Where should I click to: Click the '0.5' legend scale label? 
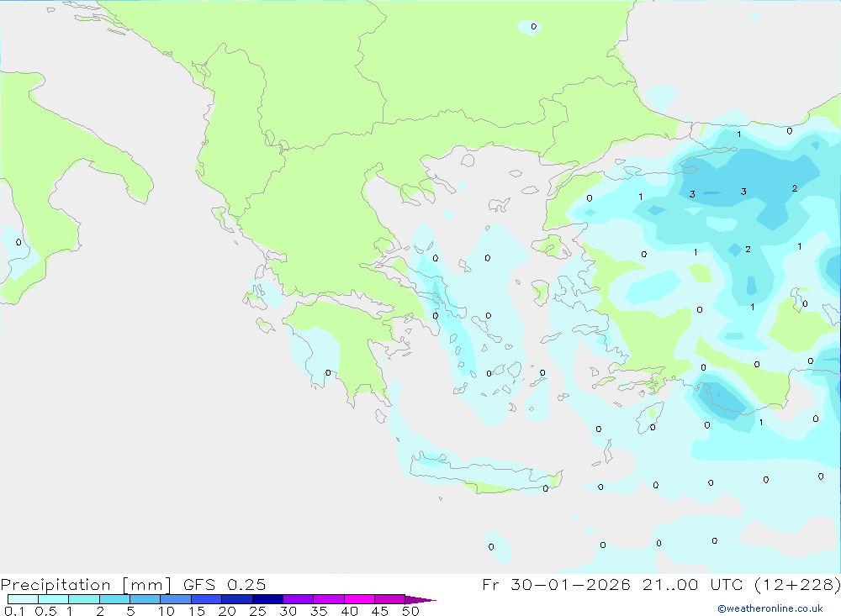click(x=45, y=611)
